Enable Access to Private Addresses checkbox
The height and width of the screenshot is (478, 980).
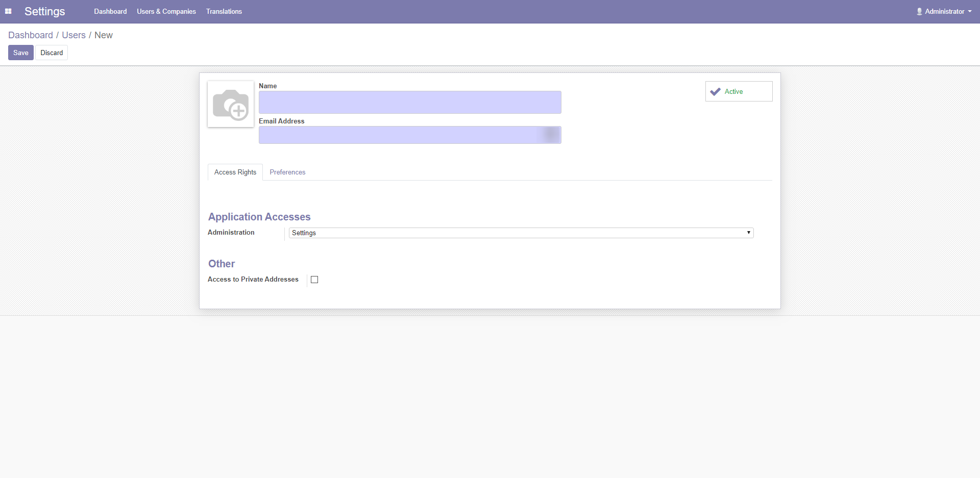pyautogui.click(x=314, y=280)
